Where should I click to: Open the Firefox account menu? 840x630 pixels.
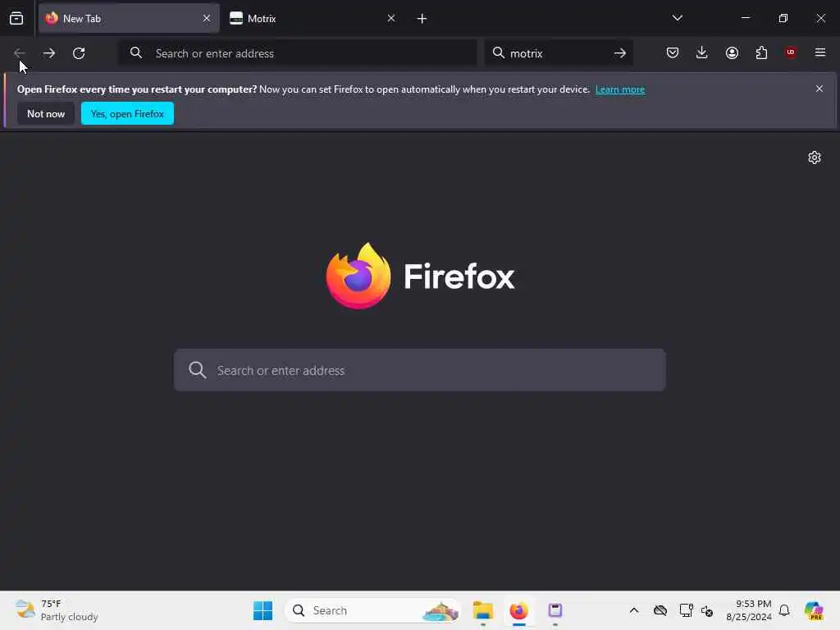[x=732, y=52]
